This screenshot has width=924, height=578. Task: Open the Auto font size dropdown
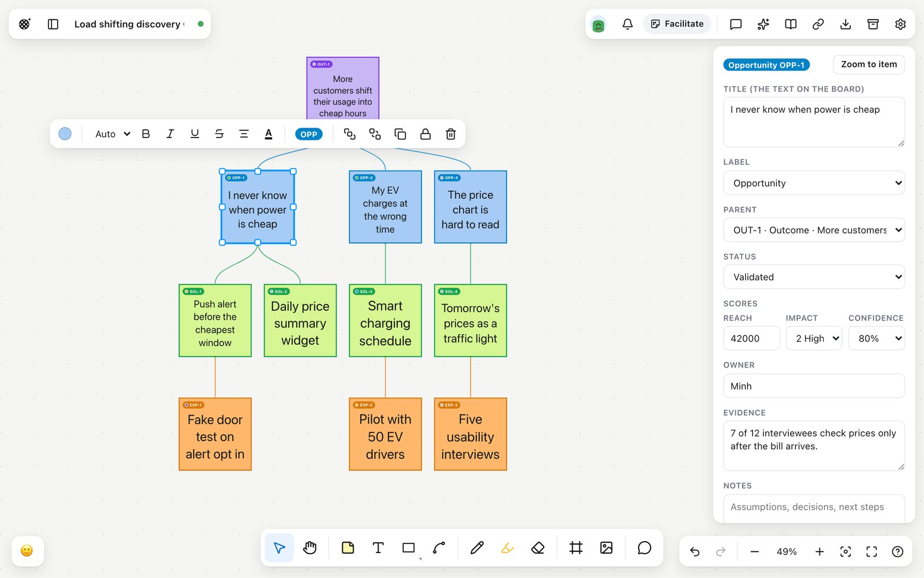pyautogui.click(x=113, y=134)
